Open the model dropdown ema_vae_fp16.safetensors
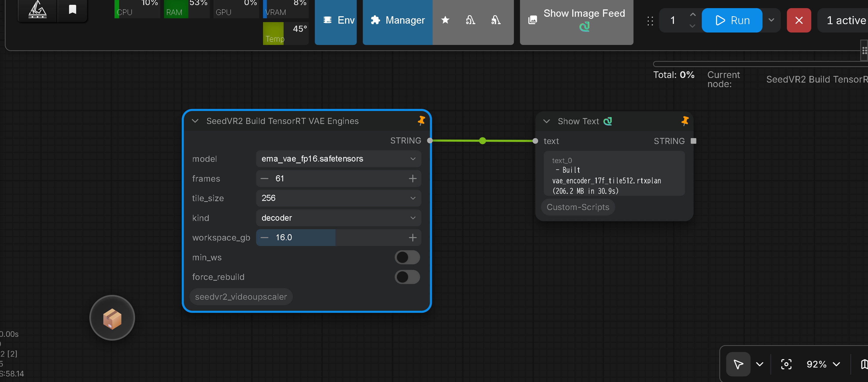The image size is (868, 382). (x=338, y=159)
